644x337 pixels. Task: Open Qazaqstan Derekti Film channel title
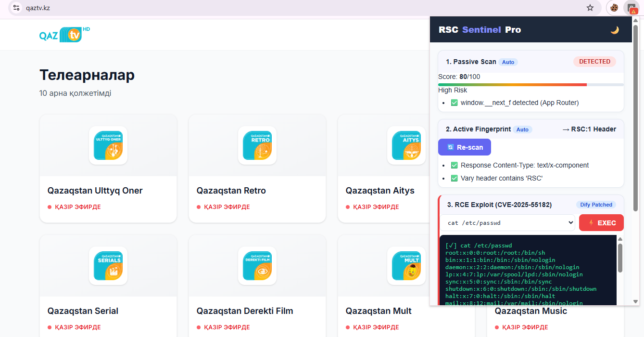click(x=245, y=311)
